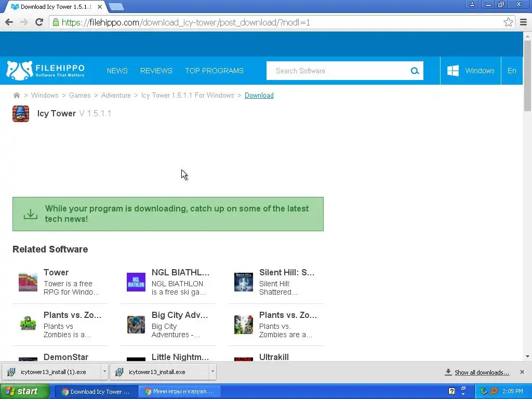Screen dimensions: 532x399
Task: Click the Windows start button
Action: click(x=24, y=391)
